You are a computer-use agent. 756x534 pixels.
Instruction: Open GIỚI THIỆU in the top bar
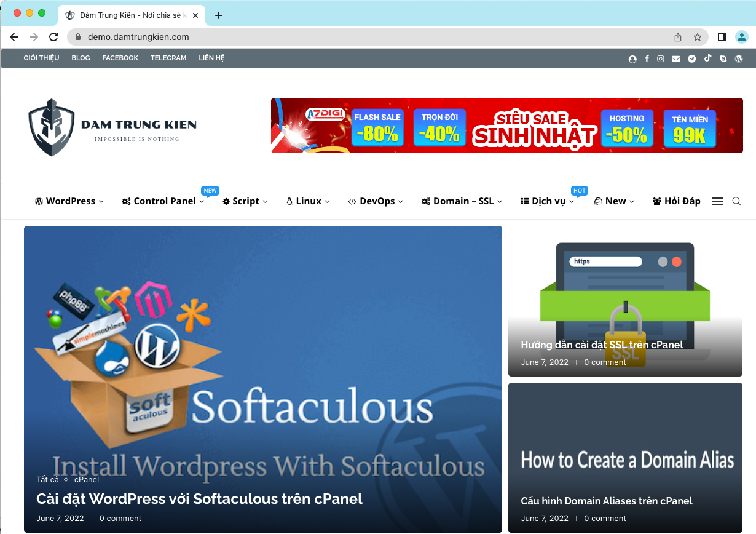41,58
